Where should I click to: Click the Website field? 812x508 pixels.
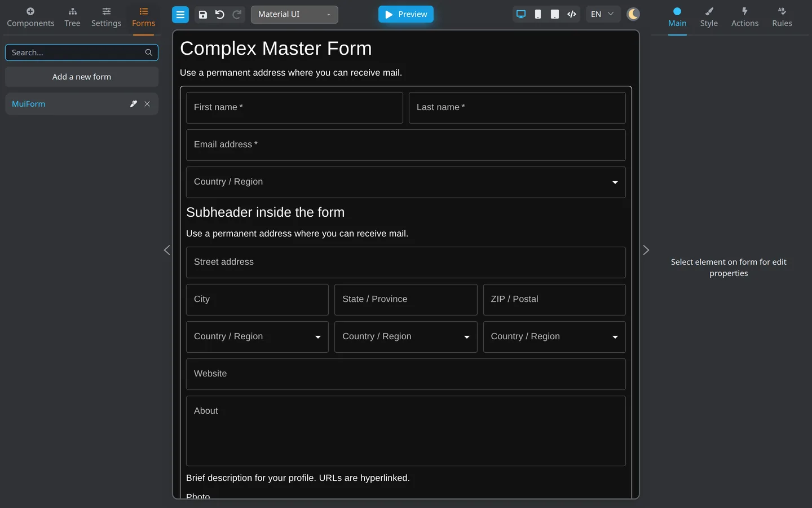coord(406,374)
